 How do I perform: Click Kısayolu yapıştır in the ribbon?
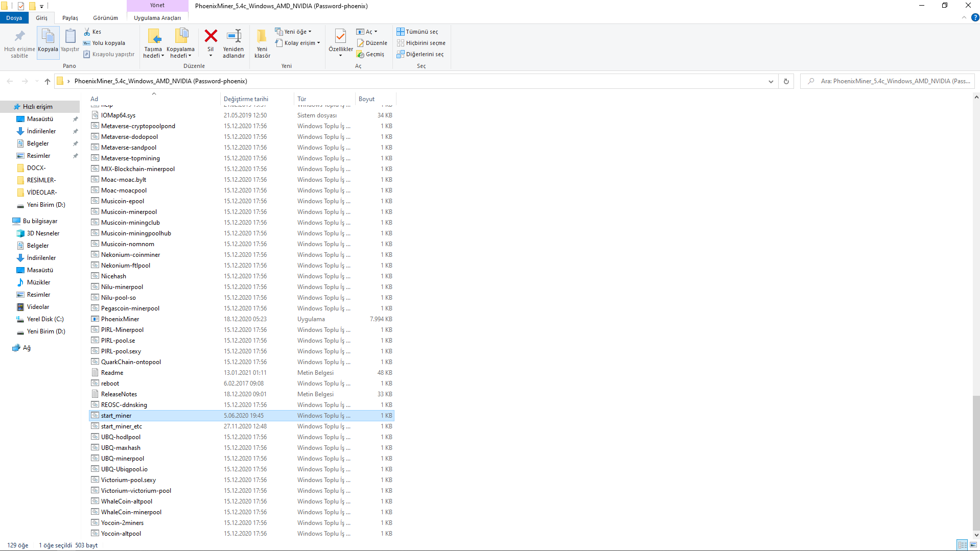109,54
